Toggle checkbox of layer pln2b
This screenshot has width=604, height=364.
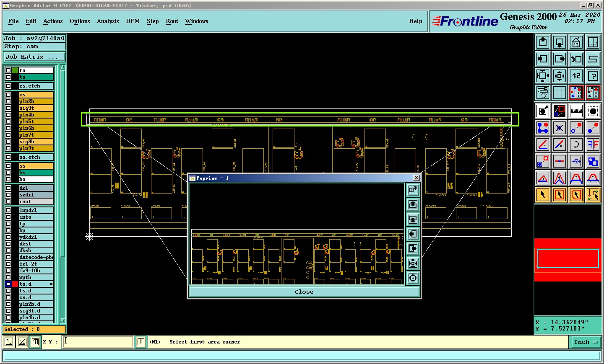[8, 101]
